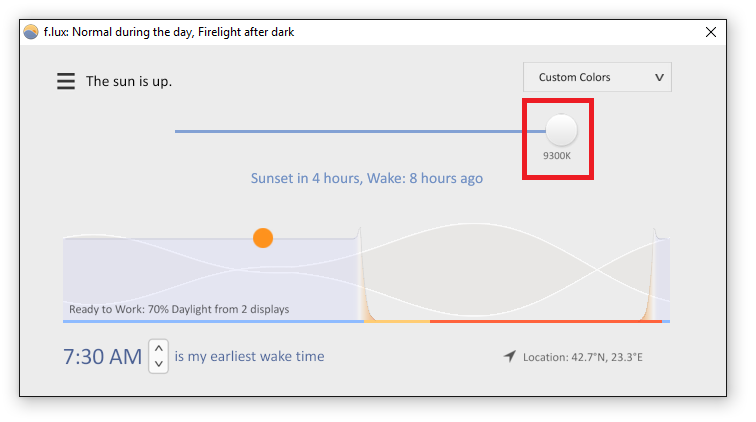Screen dimensions: 756x422
Task: Open the Custom Colors dropdown
Action: tap(597, 77)
